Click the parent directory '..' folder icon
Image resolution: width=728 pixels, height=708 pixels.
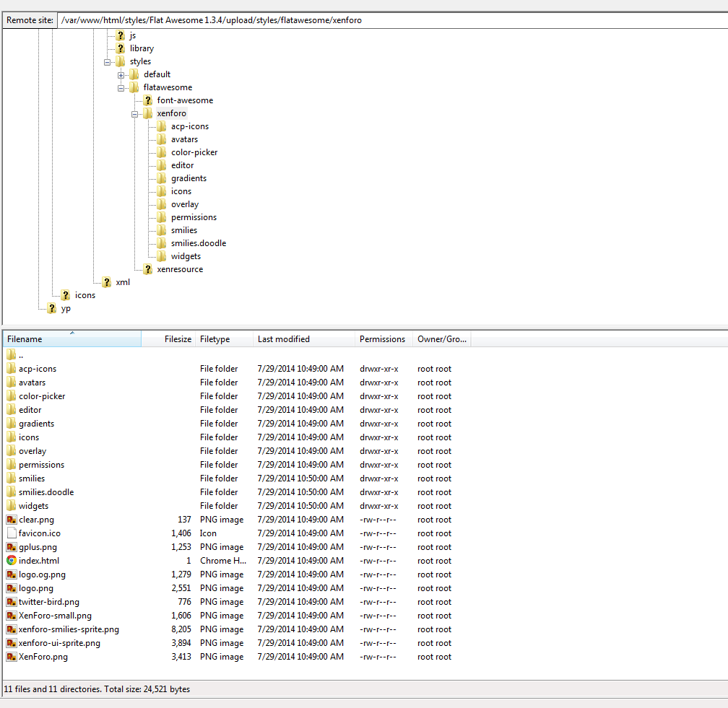pyautogui.click(x=11, y=355)
